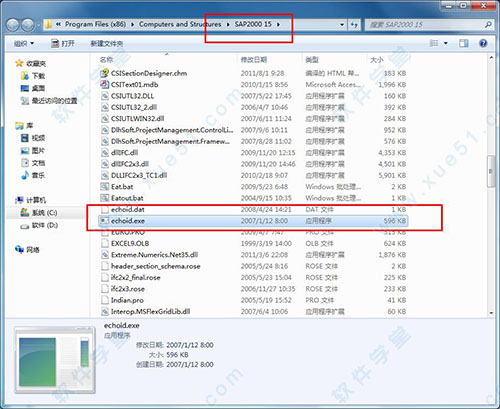Select 库 (Libraries) in navigation pane
Viewport: 500px width, 409px height.
(24, 126)
